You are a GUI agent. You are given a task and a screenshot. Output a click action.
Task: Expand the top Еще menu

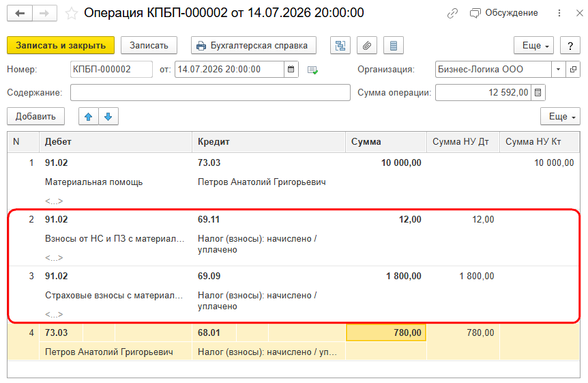click(533, 46)
